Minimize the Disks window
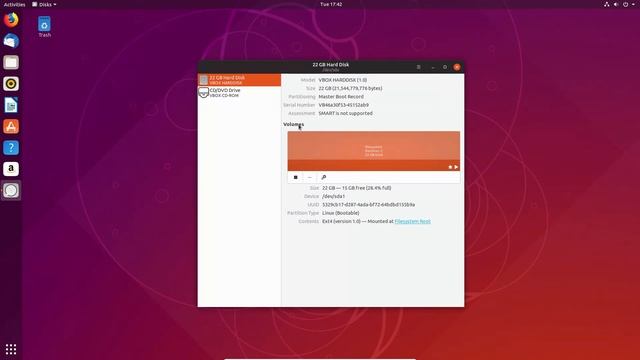The image size is (640, 360). point(433,67)
